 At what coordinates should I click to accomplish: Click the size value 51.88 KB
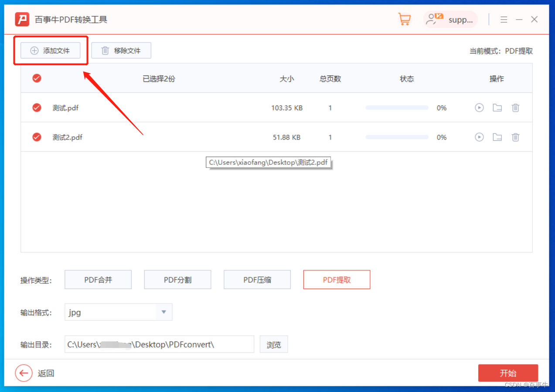tap(287, 137)
